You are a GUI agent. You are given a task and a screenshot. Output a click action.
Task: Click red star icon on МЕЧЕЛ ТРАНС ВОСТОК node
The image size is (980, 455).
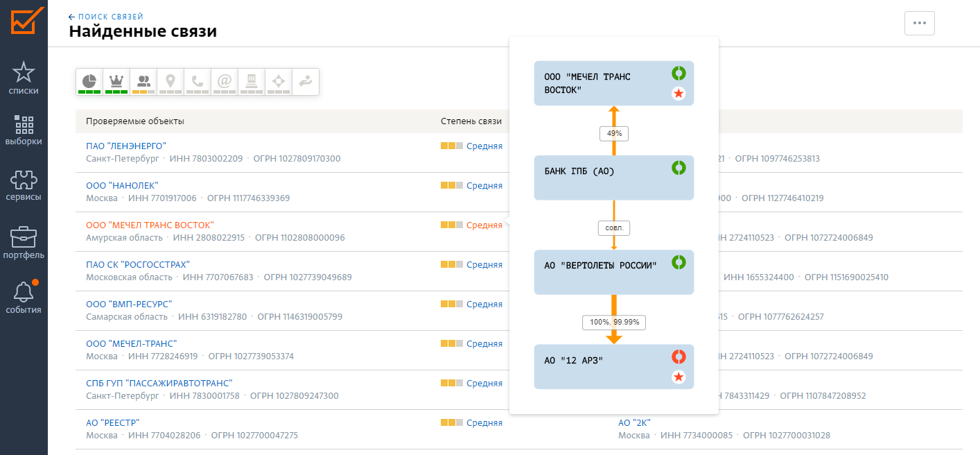pos(679,94)
